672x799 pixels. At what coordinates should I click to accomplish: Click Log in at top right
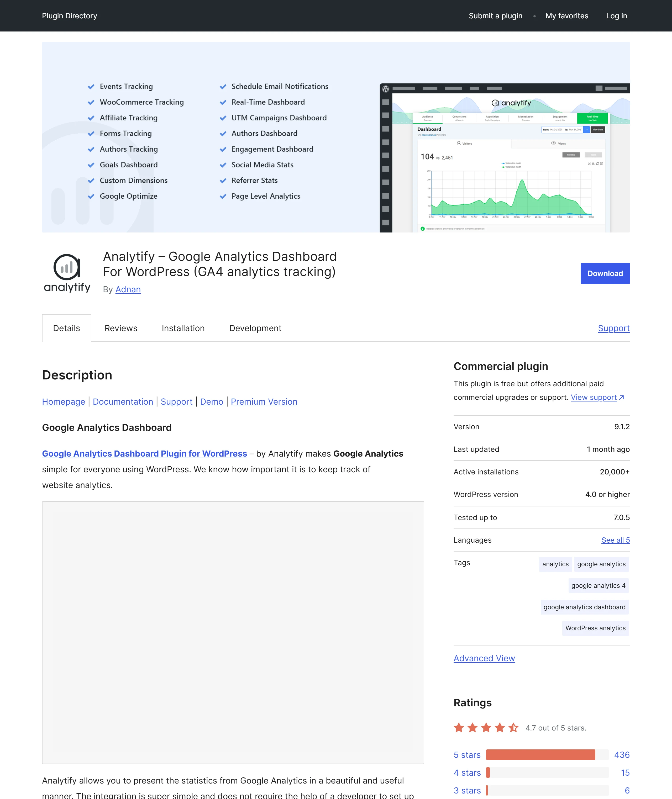click(x=616, y=16)
